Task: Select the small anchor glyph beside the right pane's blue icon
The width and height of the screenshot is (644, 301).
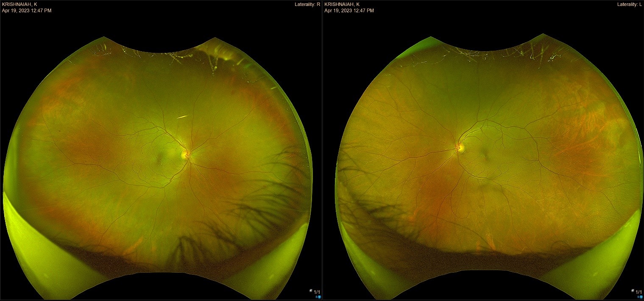Action: point(316,297)
